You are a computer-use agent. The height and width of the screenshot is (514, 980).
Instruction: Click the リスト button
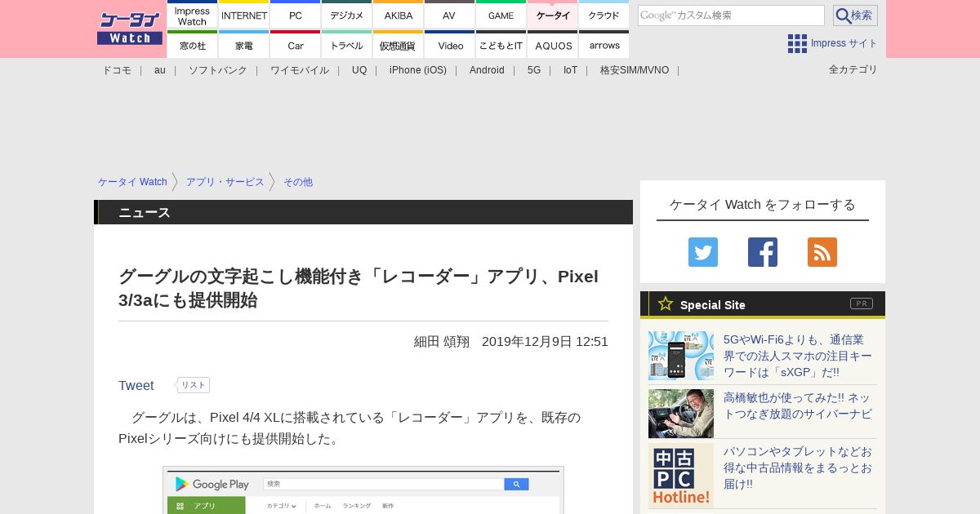point(194,385)
